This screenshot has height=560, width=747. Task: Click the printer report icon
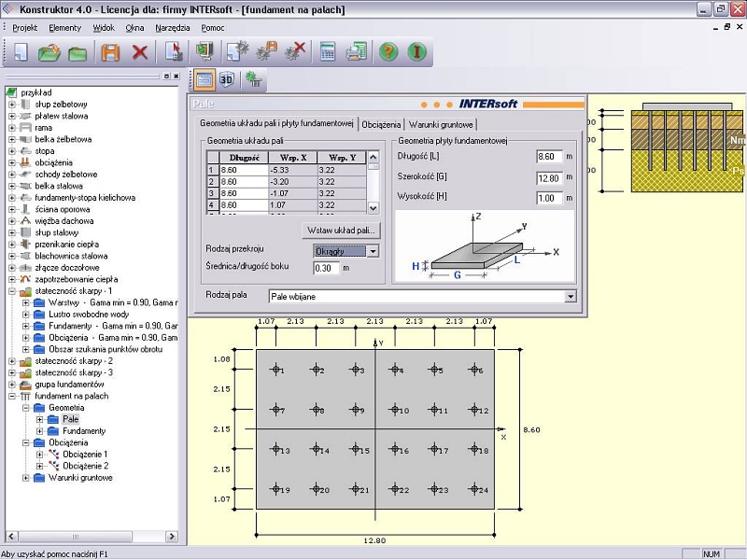(x=357, y=51)
